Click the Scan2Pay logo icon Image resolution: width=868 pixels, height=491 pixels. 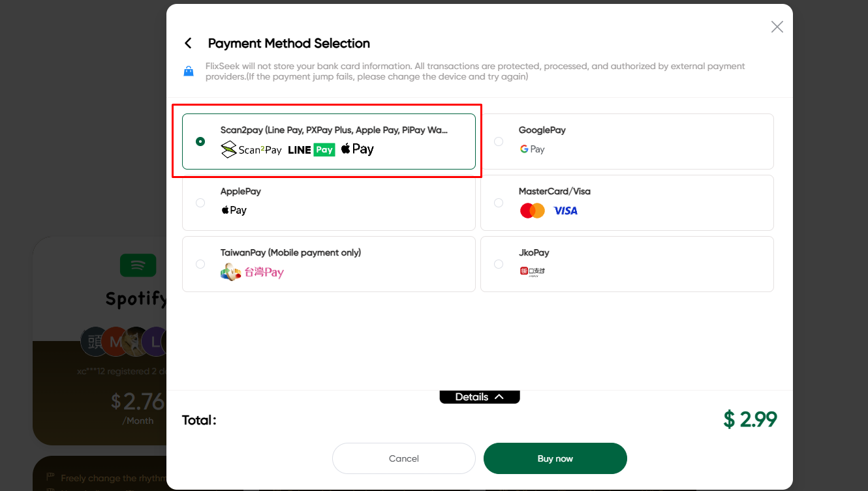229,149
